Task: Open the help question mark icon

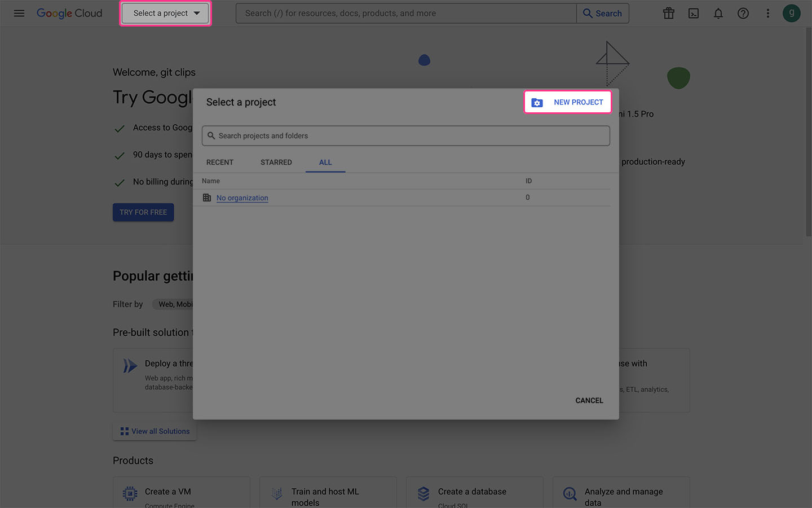Action: coord(743,13)
